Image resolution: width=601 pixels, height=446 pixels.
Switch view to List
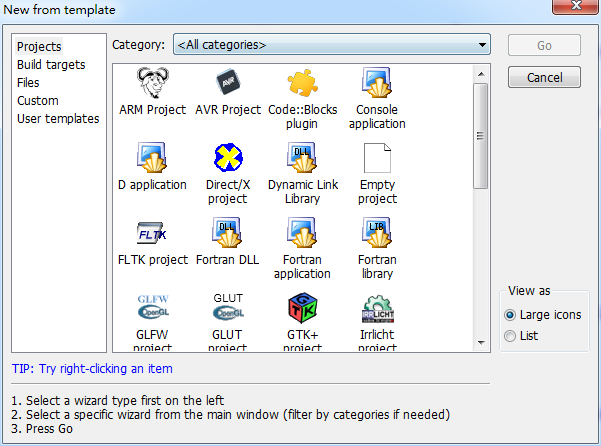521,336
